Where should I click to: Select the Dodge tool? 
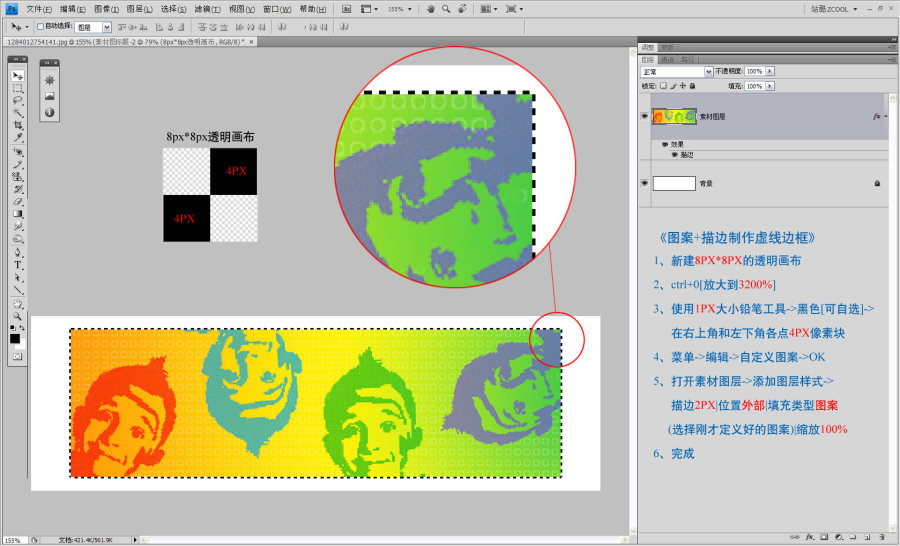point(18,239)
